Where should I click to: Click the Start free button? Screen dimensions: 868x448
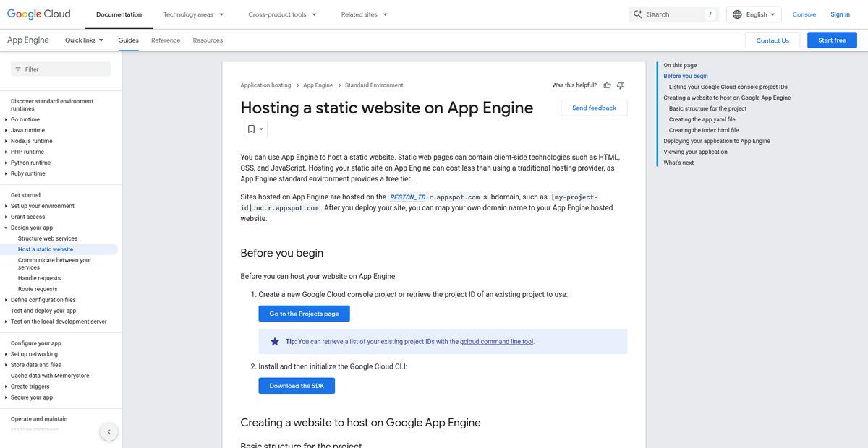point(832,40)
